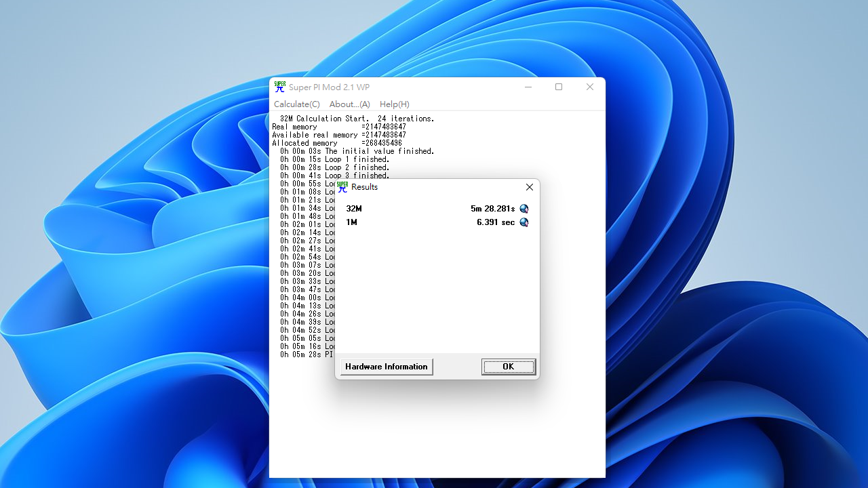The width and height of the screenshot is (868, 488).
Task: Click the "Loop 3 finished" log line
Action: pyautogui.click(x=335, y=176)
